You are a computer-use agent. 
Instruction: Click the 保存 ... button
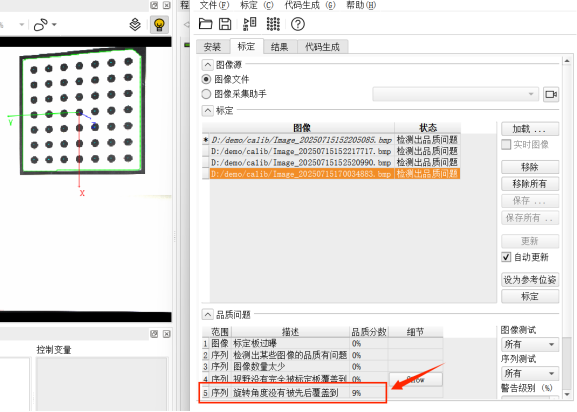click(530, 201)
